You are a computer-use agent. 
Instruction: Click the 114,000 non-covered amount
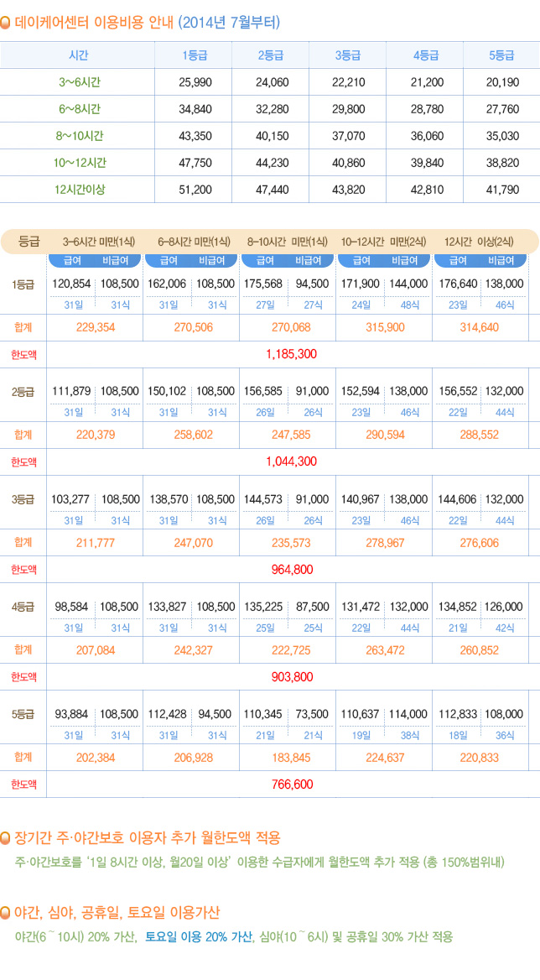point(408,714)
